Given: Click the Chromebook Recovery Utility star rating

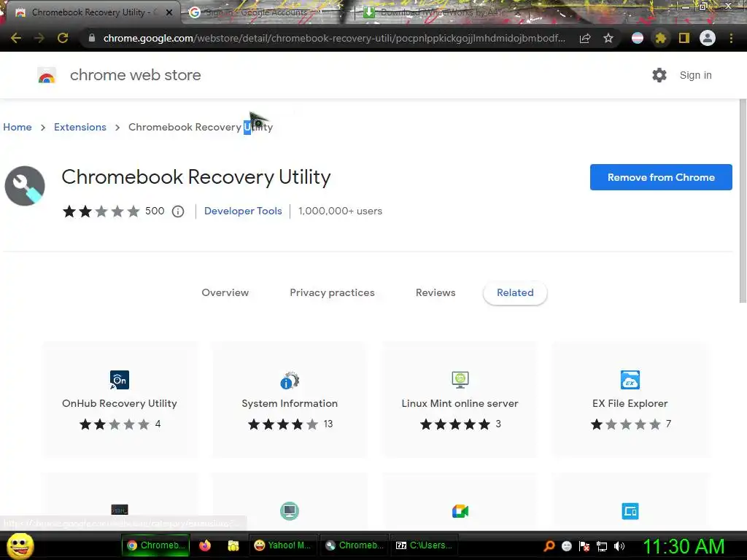Looking at the screenshot, I should coord(101,211).
